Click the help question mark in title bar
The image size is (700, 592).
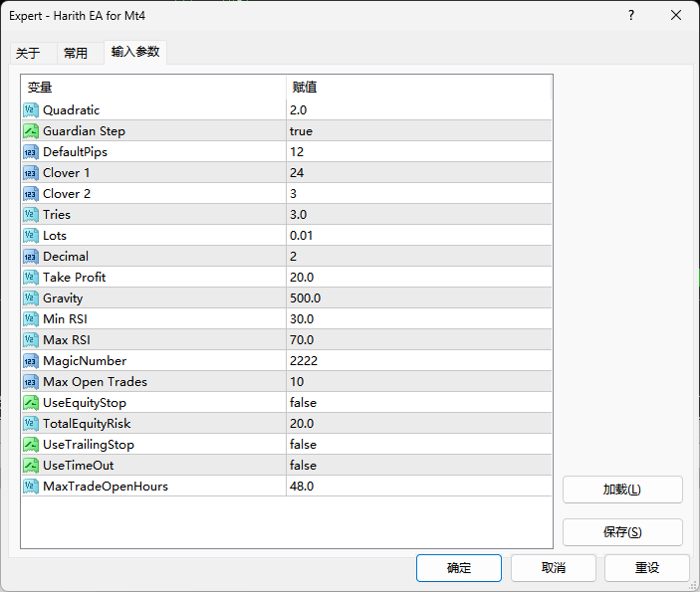tap(631, 16)
